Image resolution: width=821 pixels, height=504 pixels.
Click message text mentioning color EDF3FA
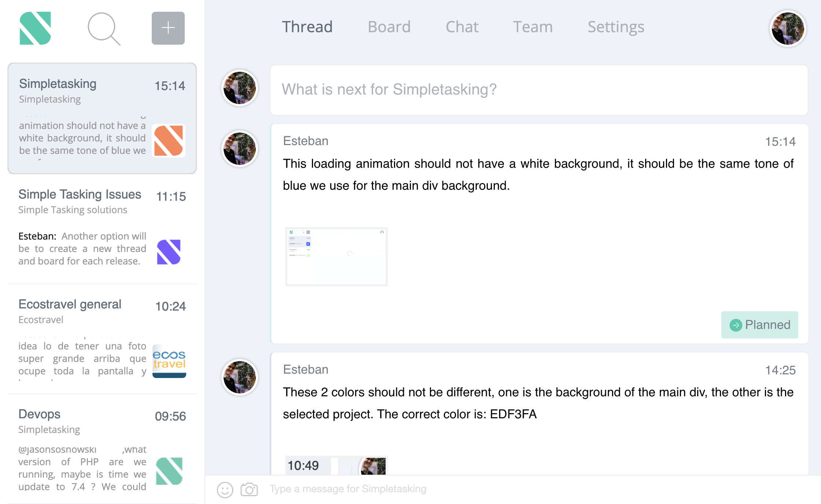(x=538, y=403)
